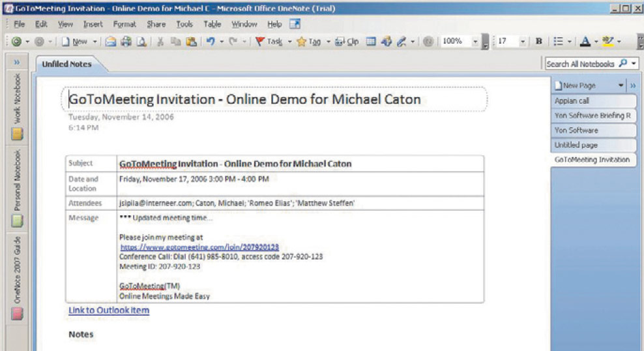644x351 pixels.
Task: Expand the notebook navigation bar chevron
Action: pos(18,63)
